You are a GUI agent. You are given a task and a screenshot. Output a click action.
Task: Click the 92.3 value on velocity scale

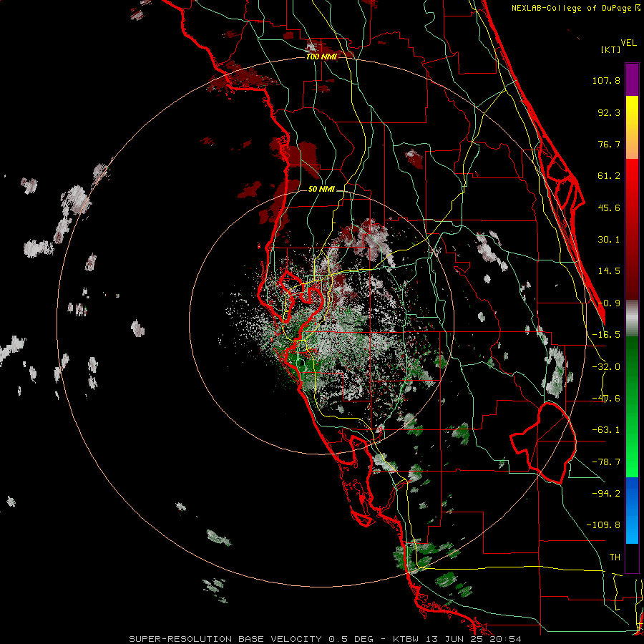click(609, 112)
